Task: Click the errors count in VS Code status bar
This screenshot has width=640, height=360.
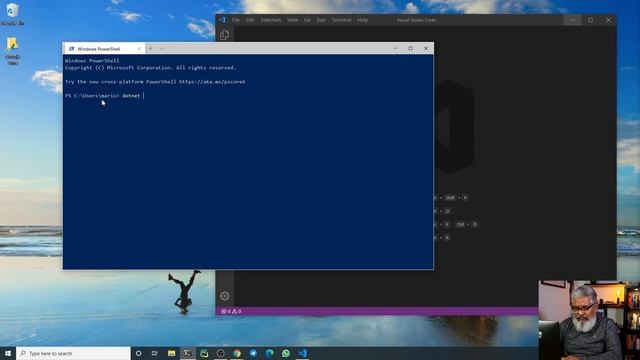Action: 226,311
